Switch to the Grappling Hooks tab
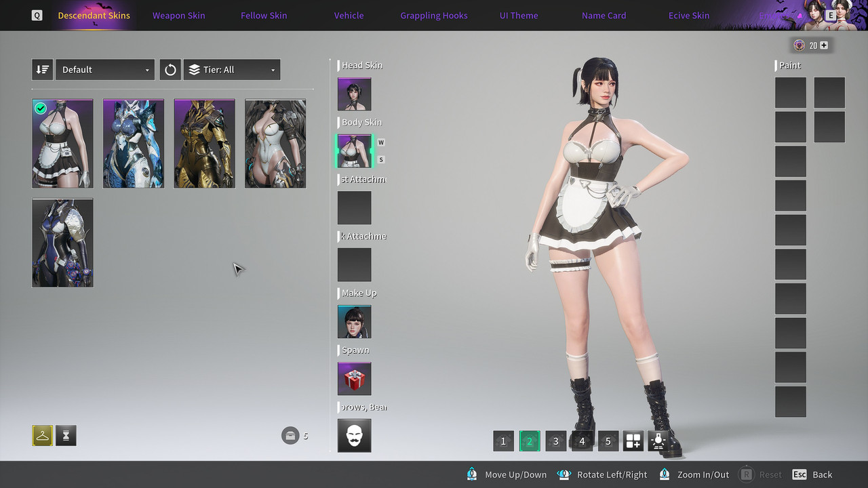This screenshot has width=868, height=488. (x=434, y=16)
